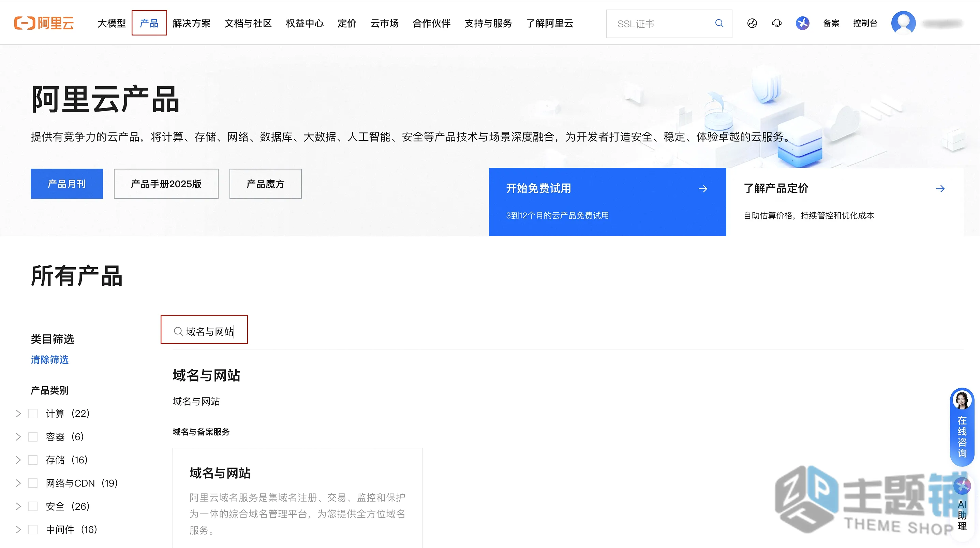Expand the 容器 category chevron
This screenshot has height=548, width=980.
tap(18, 437)
